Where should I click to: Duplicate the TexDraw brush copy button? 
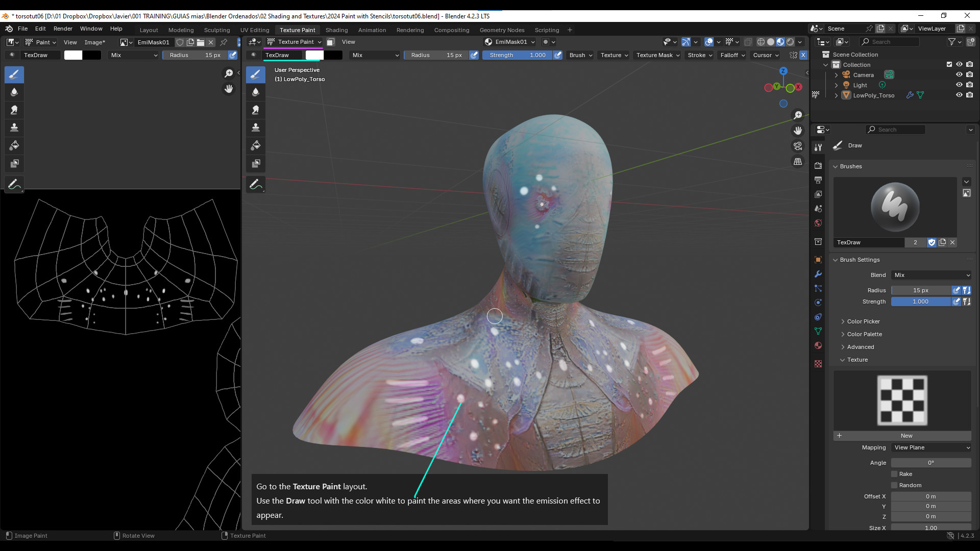942,242
